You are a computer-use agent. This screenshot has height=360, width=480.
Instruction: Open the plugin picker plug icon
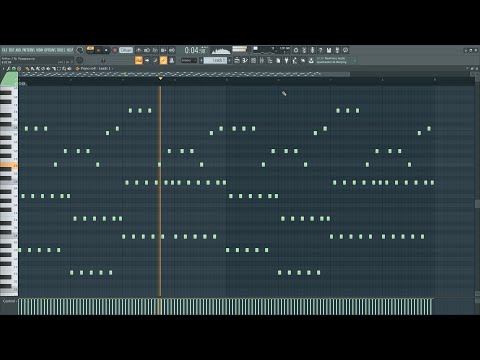(x=286, y=60)
